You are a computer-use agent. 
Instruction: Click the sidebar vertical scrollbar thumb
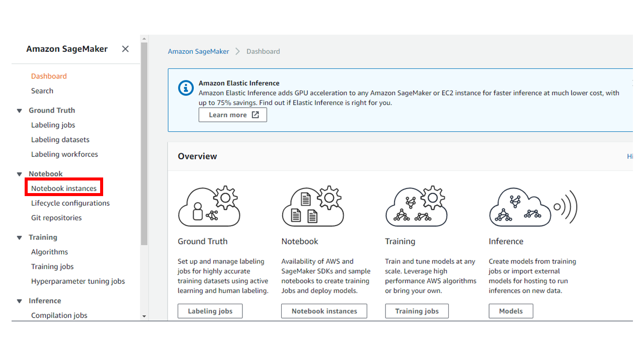144,144
